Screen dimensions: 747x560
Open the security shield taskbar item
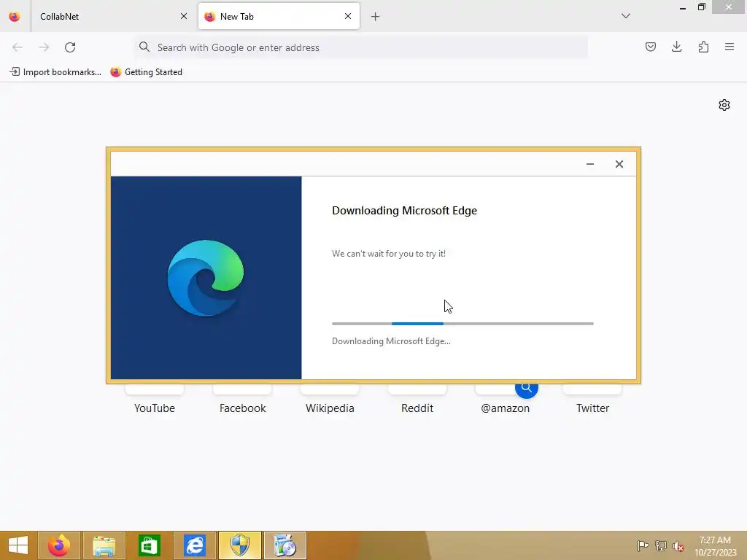[239, 545]
